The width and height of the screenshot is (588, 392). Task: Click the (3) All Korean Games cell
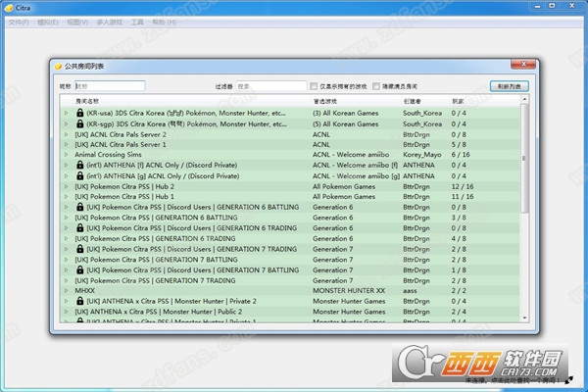pyautogui.click(x=345, y=113)
